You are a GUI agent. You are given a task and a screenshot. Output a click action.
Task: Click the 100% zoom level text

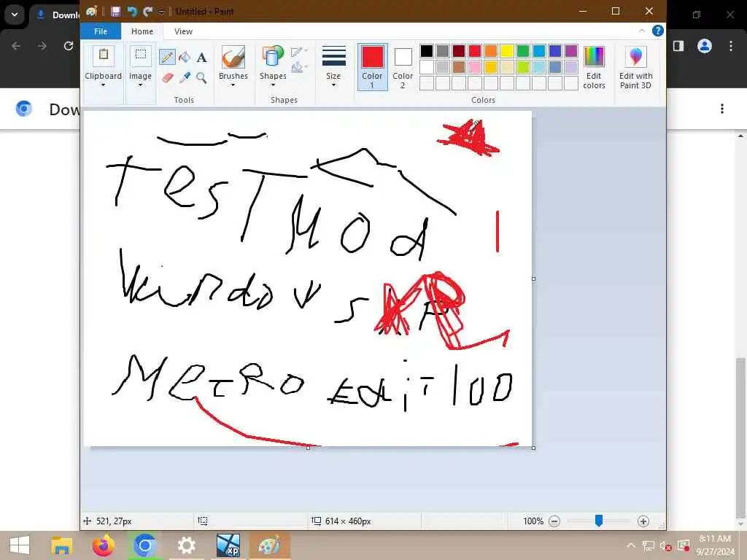[x=533, y=521]
